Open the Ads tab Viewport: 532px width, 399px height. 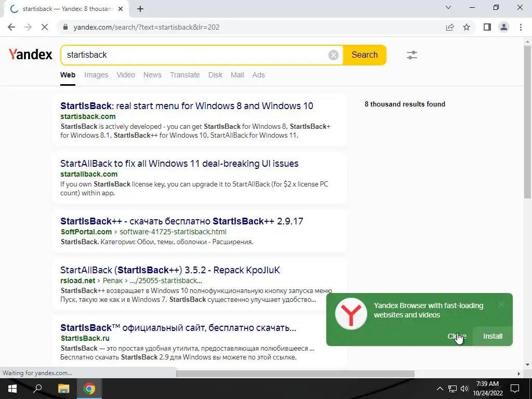coord(259,75)
